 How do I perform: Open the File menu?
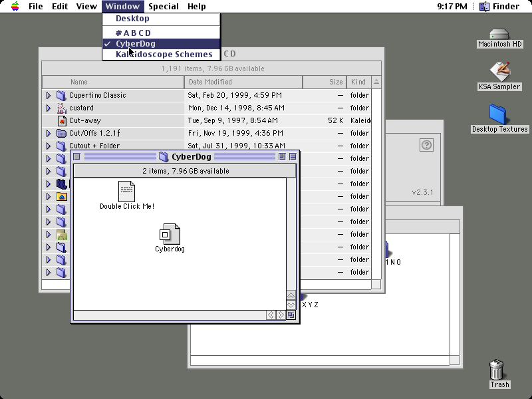36,6
